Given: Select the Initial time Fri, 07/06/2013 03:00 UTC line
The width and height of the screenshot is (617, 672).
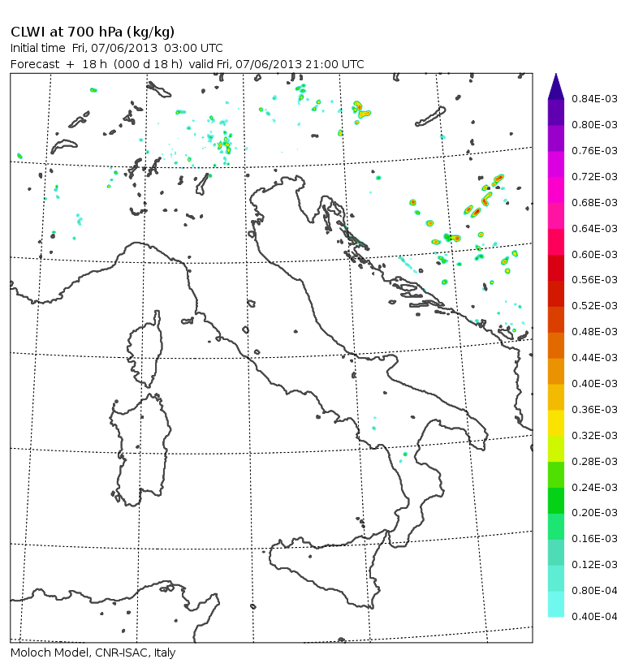Looking at the screenshot, I should point(117,48).
